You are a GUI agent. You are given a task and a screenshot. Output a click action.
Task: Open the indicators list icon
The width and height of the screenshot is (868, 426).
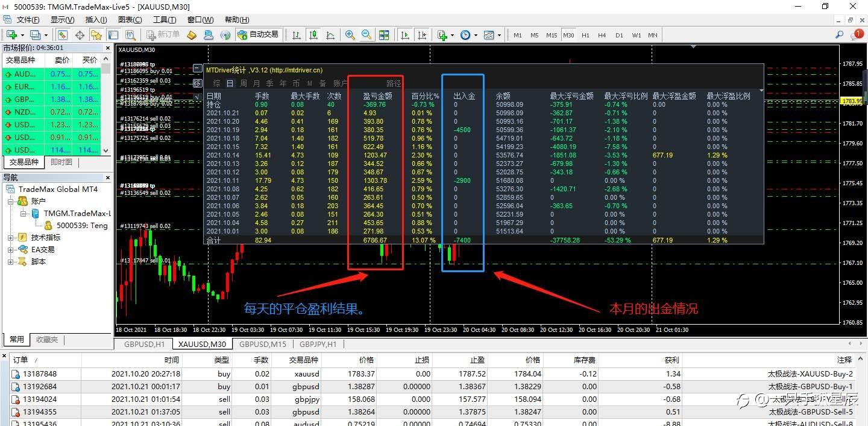[x=442, y=35]
